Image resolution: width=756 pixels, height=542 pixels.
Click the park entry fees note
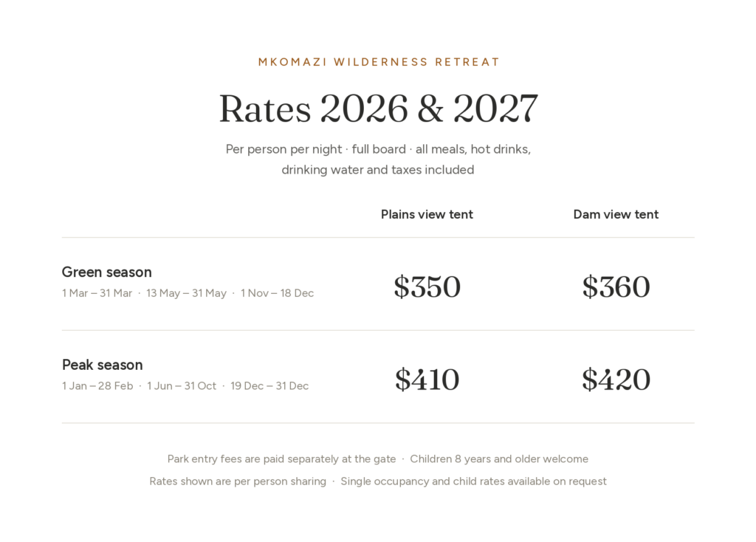click(281, 459)
